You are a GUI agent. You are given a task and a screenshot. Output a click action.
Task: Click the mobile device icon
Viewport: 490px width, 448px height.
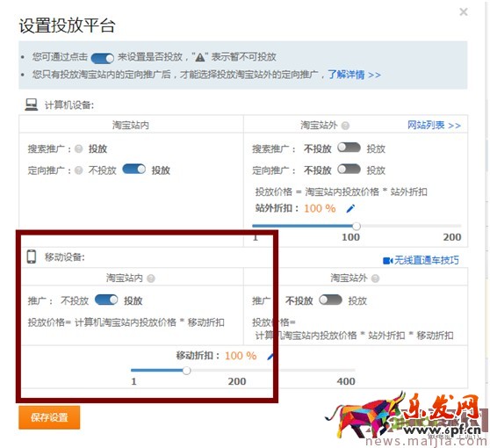pos(32,257)
